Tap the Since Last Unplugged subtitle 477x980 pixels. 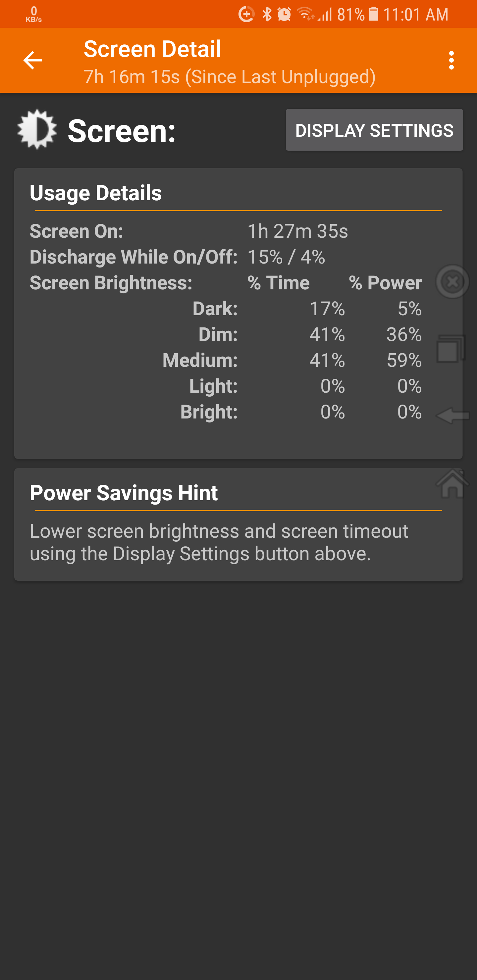click(230, 77)
